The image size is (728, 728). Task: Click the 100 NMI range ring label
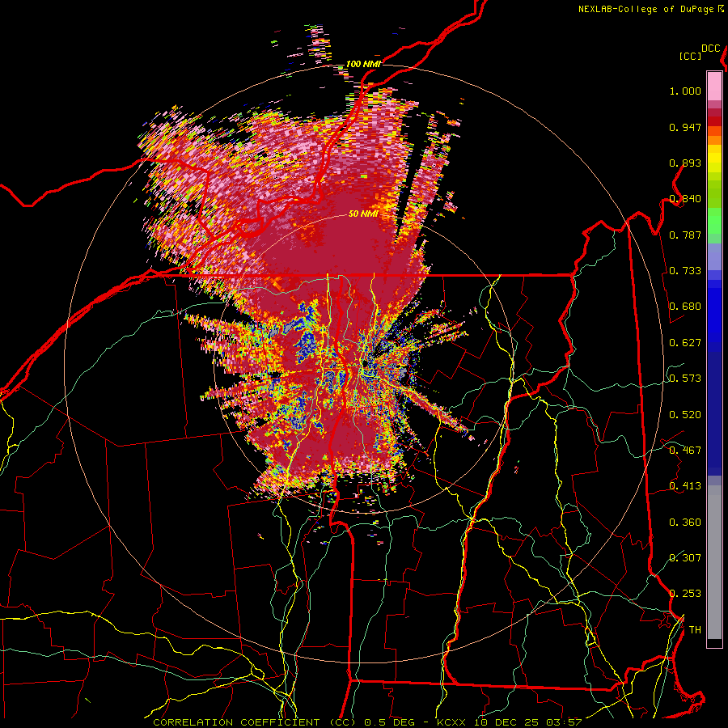coord(363,64)
